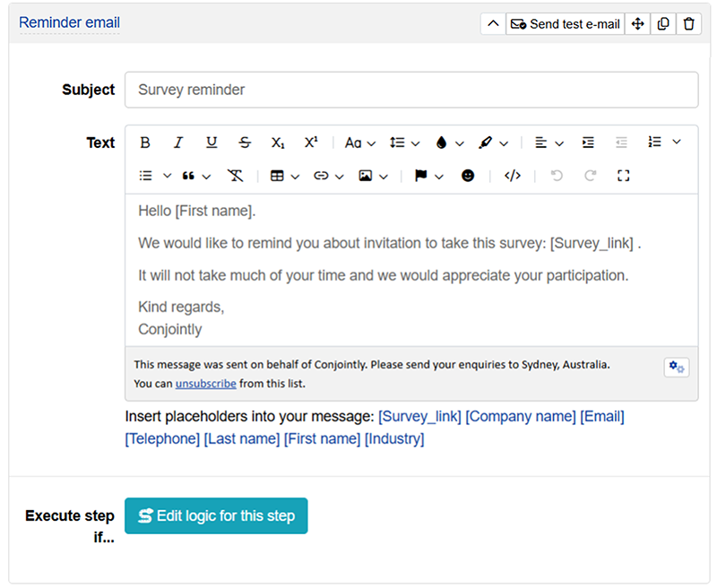The width and height of the screenshot is (717, 588).
Task: Toggle bold formatting in editor toolbar
Action: pos(145,143)
